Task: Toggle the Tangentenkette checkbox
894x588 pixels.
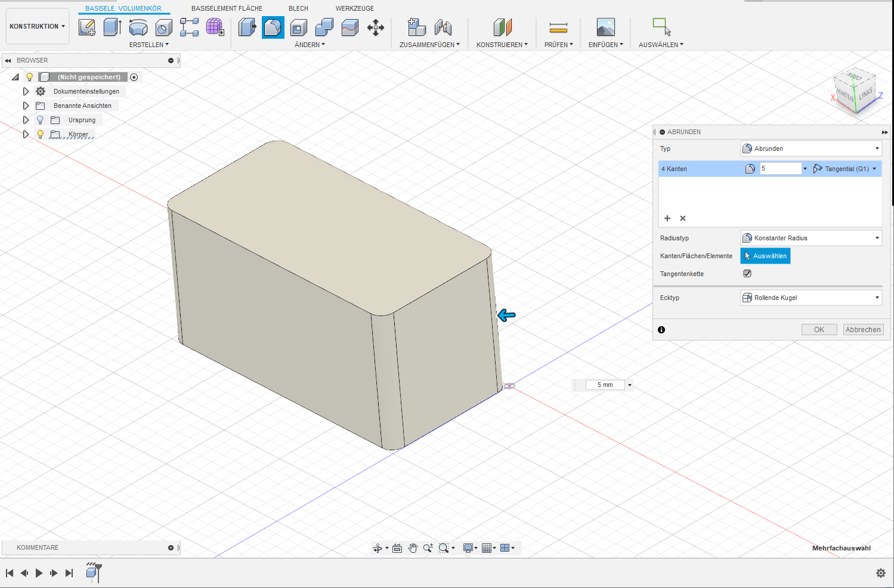Action: coord(747,274)
